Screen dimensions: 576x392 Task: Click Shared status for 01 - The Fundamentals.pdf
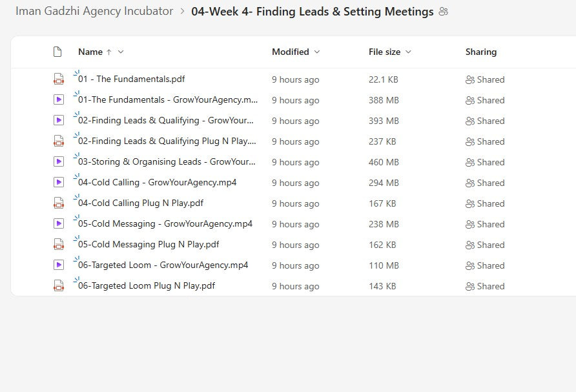click(x=485, y=79)
